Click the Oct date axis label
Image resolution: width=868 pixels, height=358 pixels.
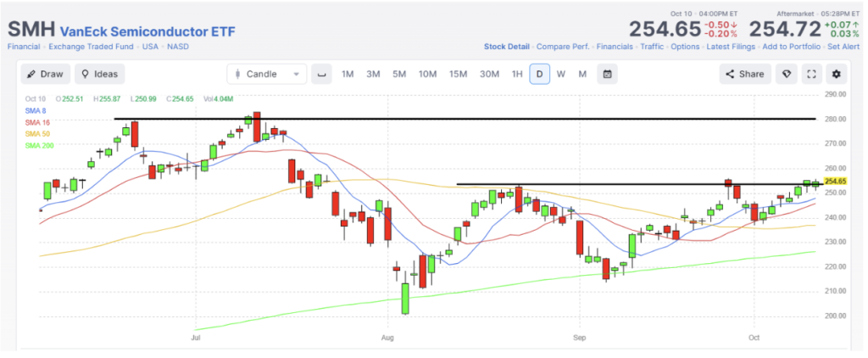point(753,337)
